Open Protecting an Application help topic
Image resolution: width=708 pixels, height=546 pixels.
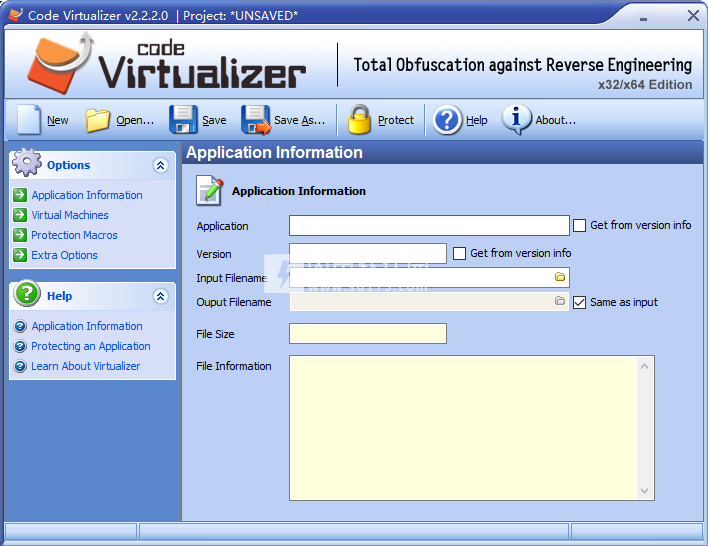tap(91, 346)
